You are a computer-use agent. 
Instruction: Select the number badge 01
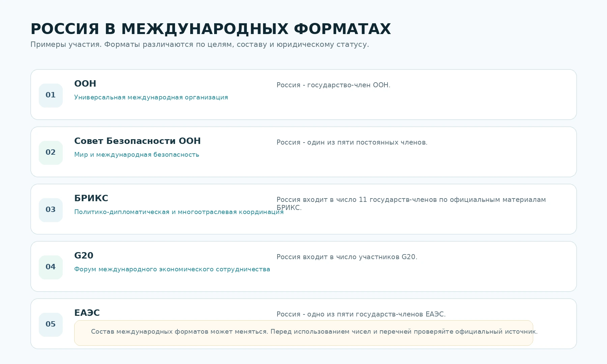51,95
